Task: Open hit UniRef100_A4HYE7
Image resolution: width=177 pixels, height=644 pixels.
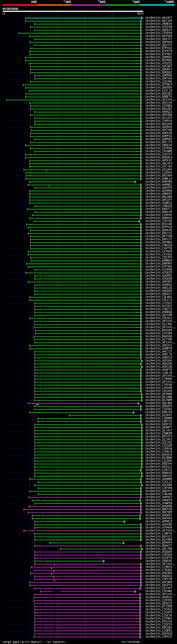Action: pos(159,497)
